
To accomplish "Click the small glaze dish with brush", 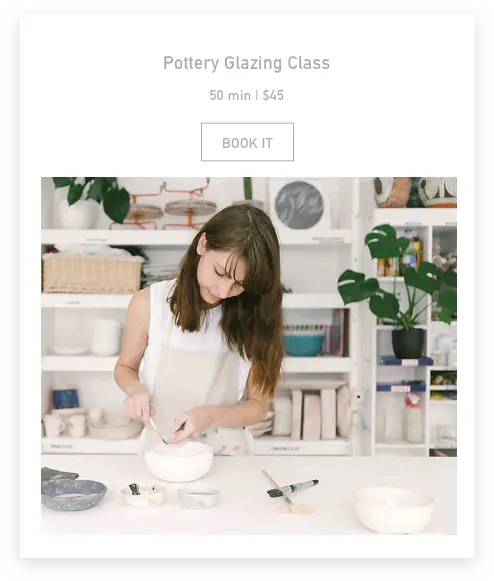I will coord(143,495).
